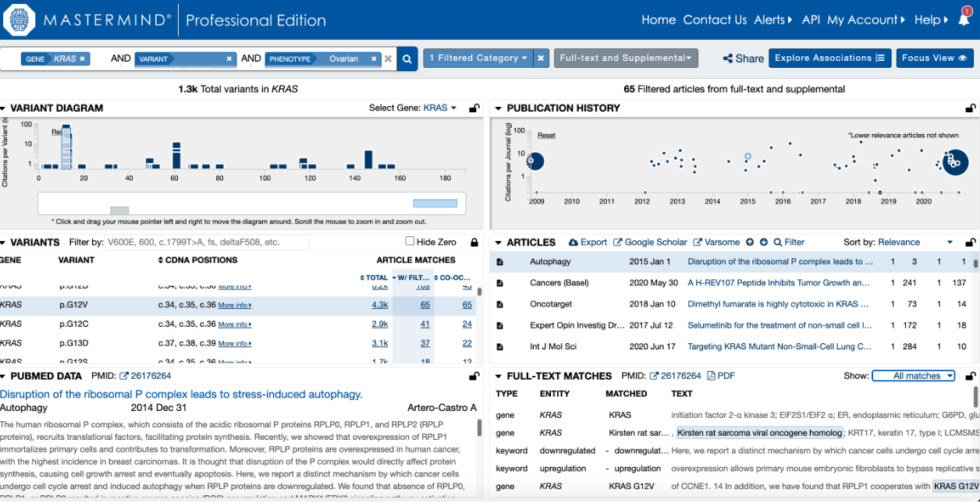Screen dimensions: 980x503
Task: Open the Select Gene KRAS dropdown
Action: click(440, 108)
